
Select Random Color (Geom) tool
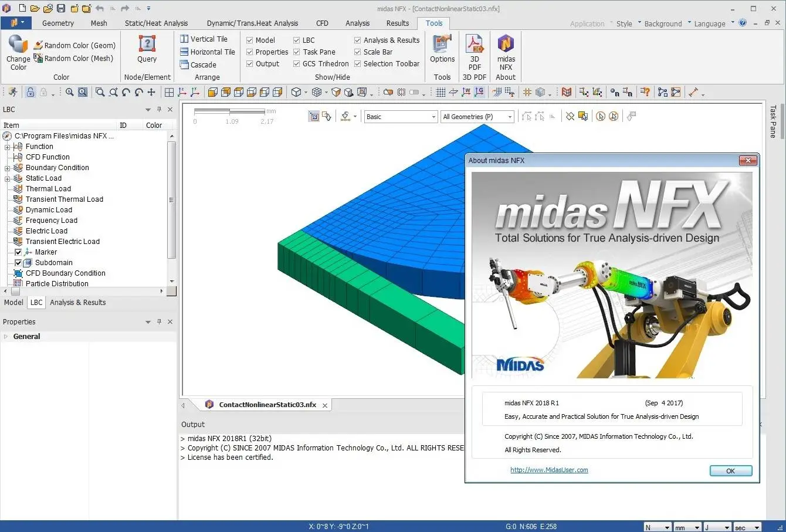click(x=74, y=45)
